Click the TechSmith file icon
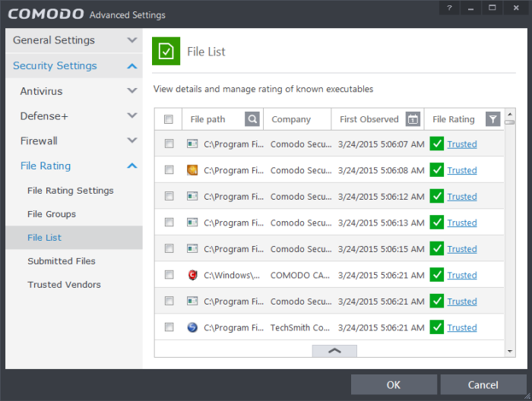Screen dimensions: 532x401 192,327
